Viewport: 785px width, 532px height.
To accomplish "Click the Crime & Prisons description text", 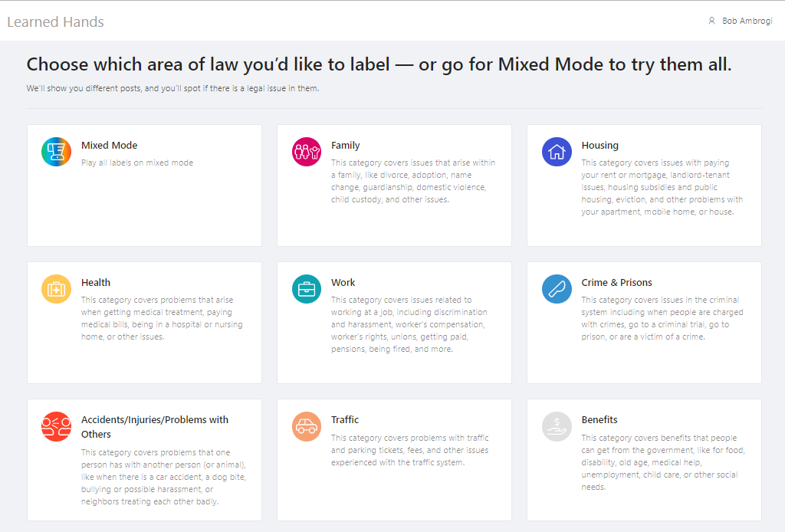I will pos(662,318).
